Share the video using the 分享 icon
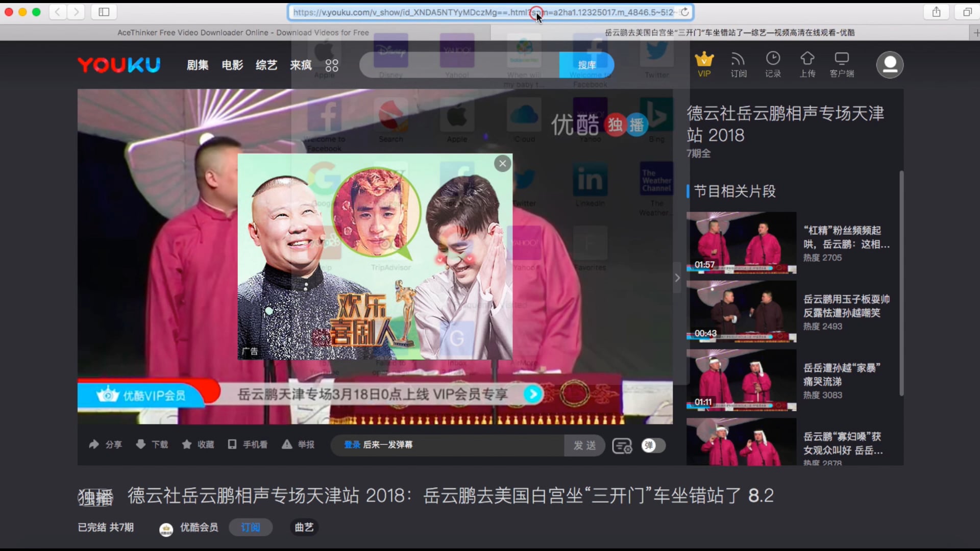 [105, 444]
